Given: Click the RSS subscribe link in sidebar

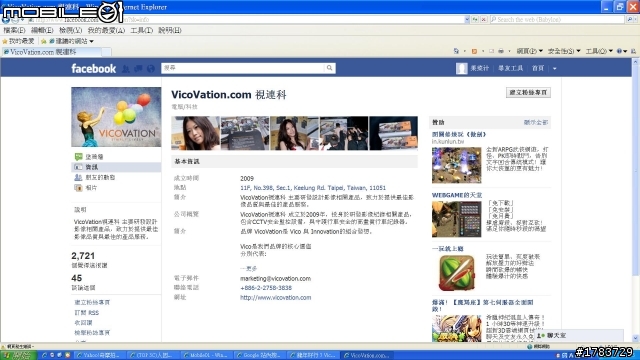Looking at the screenshot, I should coord(87,313).
